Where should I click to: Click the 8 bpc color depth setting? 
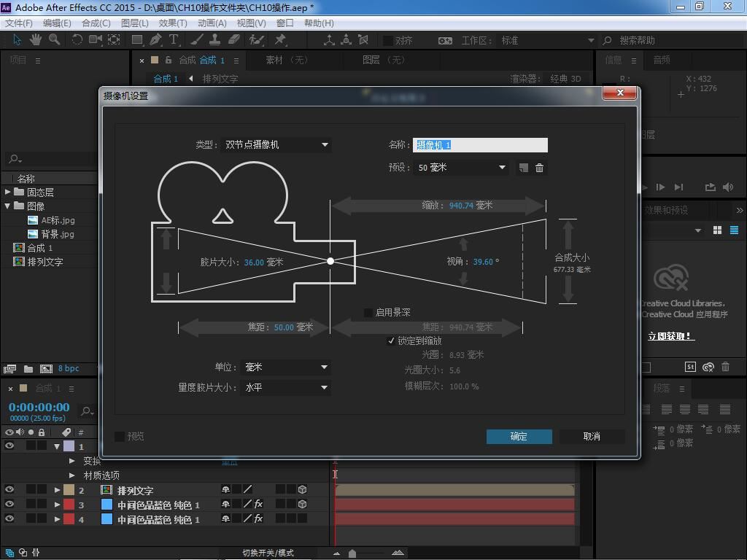pos(69,368)
